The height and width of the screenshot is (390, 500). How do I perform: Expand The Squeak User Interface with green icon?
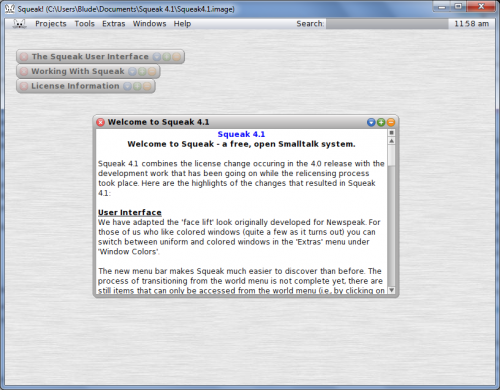(167, 57)
